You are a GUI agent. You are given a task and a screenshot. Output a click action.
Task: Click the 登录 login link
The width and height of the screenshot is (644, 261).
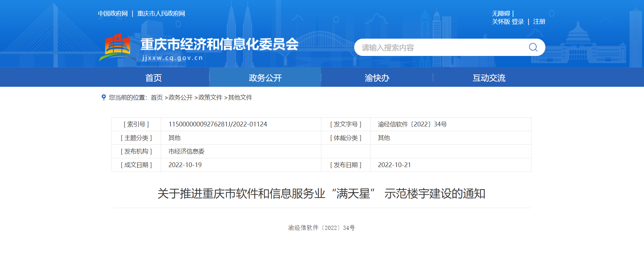(x=518, y=22)
